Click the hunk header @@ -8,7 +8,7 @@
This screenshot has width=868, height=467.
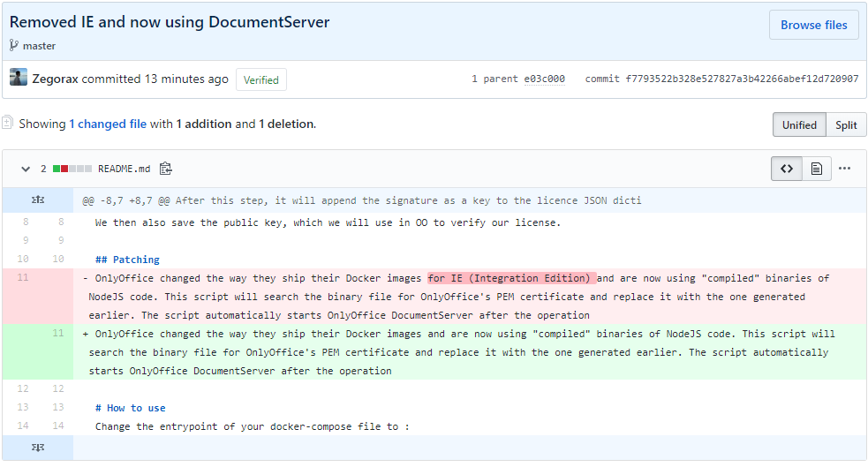click(x=362, y=200)
